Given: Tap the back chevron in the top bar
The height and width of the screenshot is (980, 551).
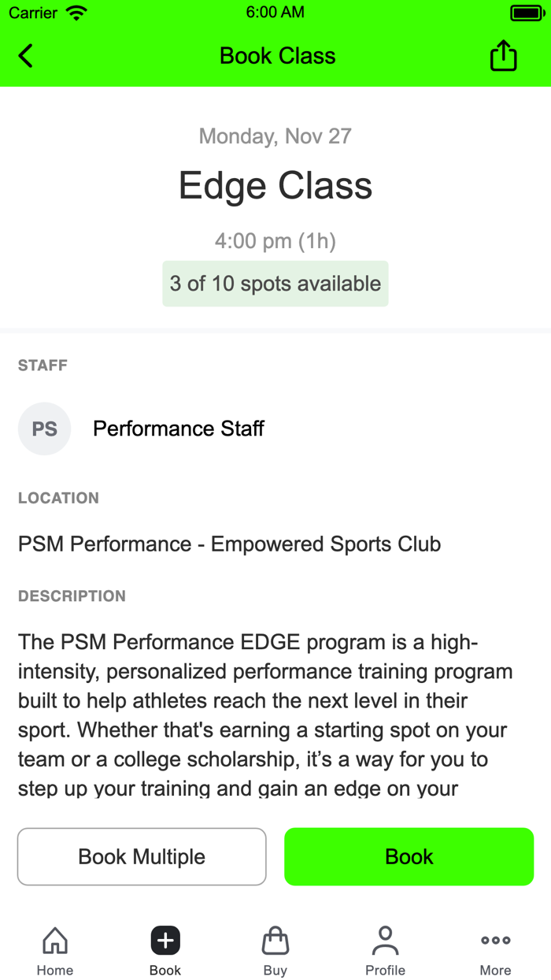Looking at the screenshot, I should 24,55.
